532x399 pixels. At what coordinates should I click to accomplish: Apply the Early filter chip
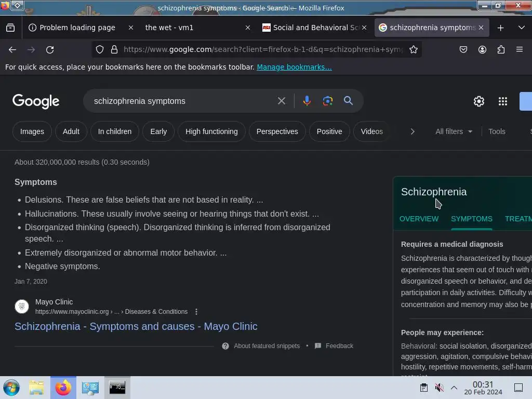point(158,131)
